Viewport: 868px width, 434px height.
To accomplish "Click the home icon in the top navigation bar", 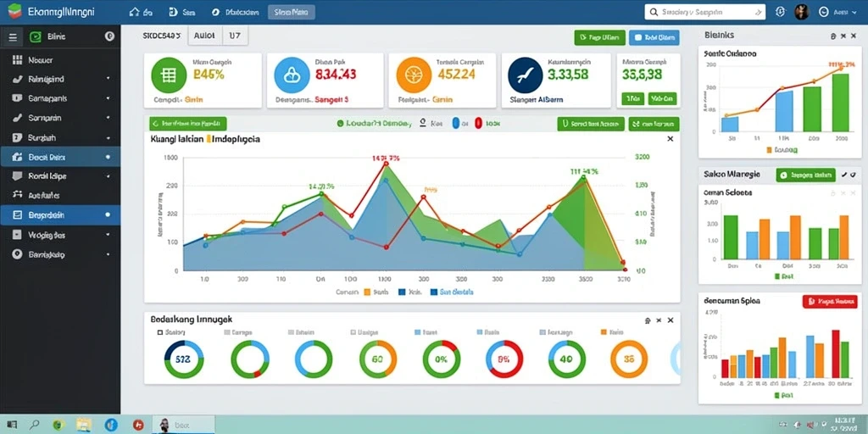I will (x=133, y=12).
